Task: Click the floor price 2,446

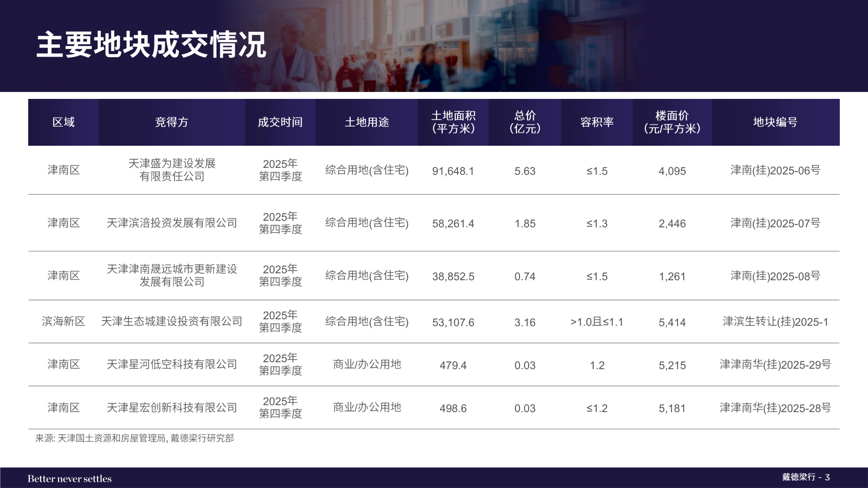Action: (672, 223)
